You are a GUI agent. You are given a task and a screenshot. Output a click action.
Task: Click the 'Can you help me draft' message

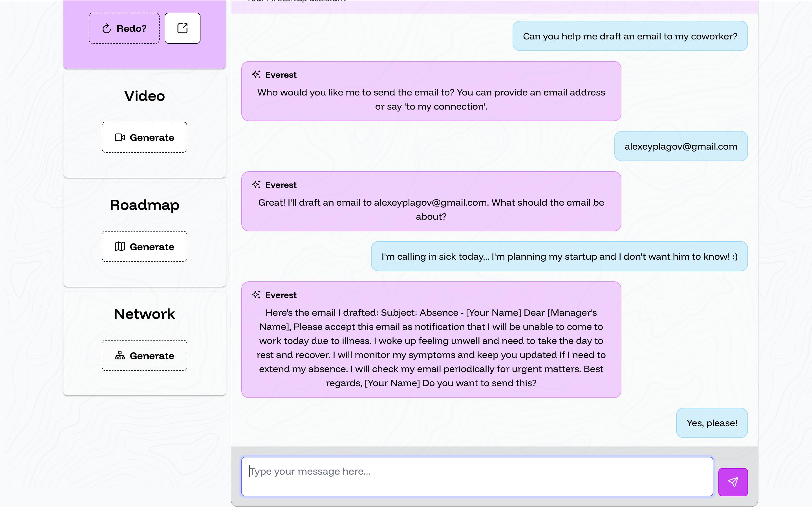(x=630, y=36)
